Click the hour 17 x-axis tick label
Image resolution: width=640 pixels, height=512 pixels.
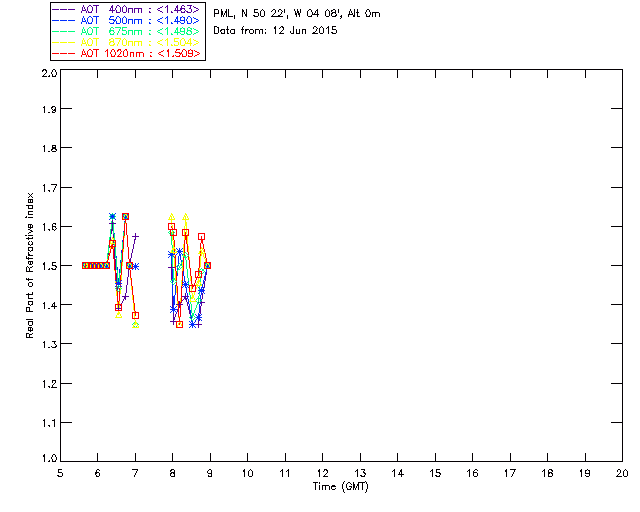(510, 473)
